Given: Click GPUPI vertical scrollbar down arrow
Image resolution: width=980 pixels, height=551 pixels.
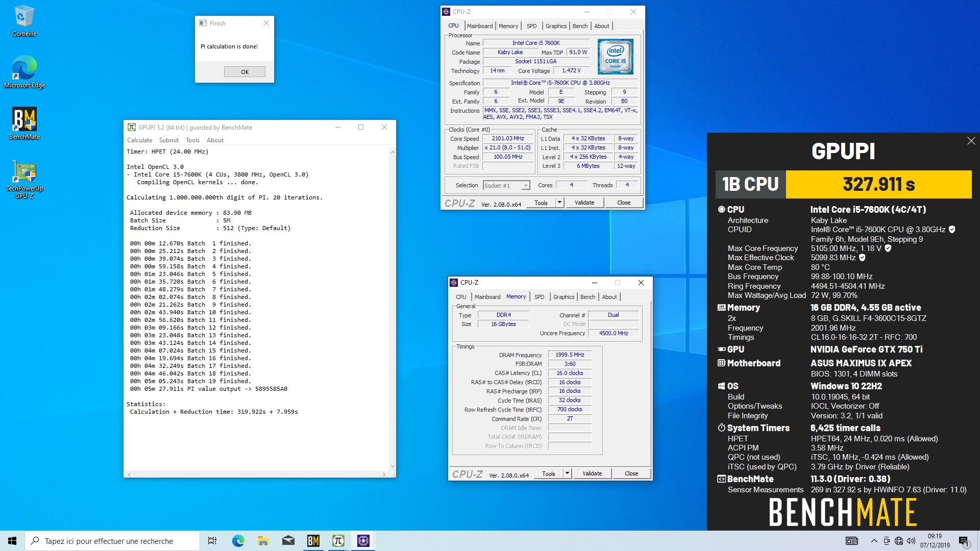Looking at the screenshot, I should pos(393,466).
